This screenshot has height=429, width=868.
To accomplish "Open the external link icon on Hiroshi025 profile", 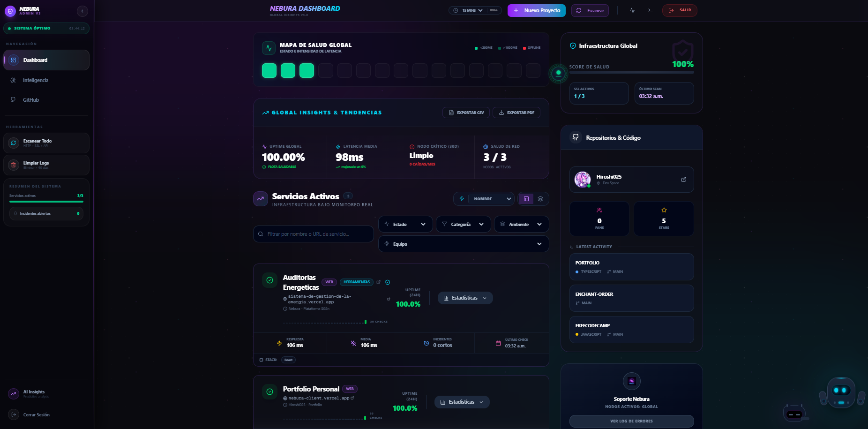I will click(x=683, y=179).
